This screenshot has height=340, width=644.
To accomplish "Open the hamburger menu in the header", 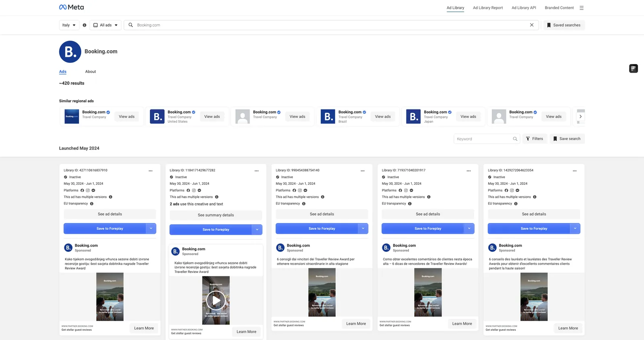I will click(x=582, y=8).
